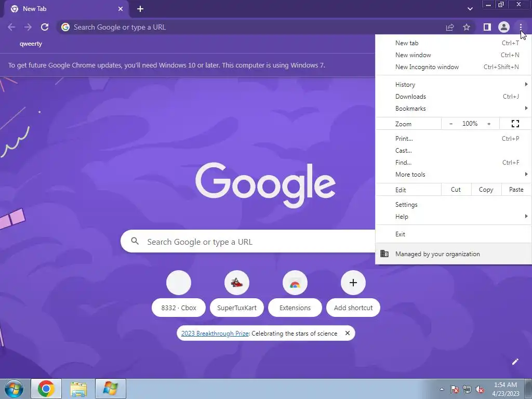Viewport: 532px width, 399px height.
Task: Open a New Incognito window
Action: pyautogui.click(x=453, y=67)
